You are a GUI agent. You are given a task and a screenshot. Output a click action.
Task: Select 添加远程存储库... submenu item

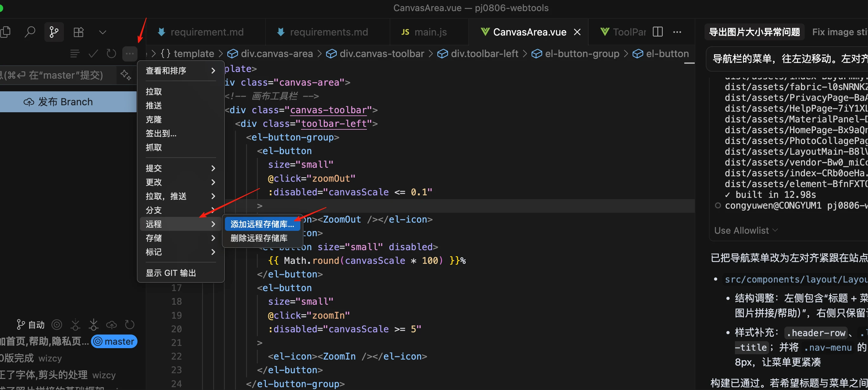[x=262, y=224]
